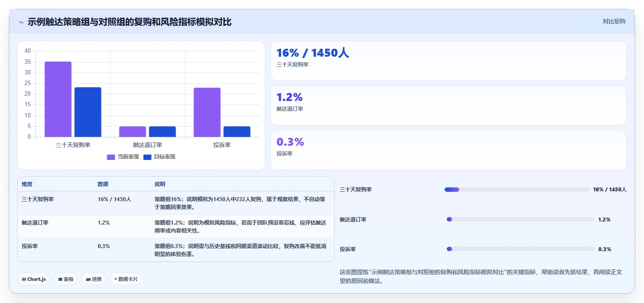This screenshot has height=303, width=644.
Task: Click the 三十天复购率 progress bar
Action: click(x=517, y=190)
